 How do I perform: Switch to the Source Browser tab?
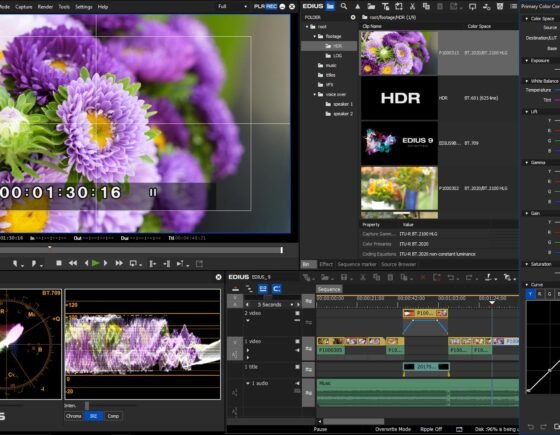(x=398, y=264)
